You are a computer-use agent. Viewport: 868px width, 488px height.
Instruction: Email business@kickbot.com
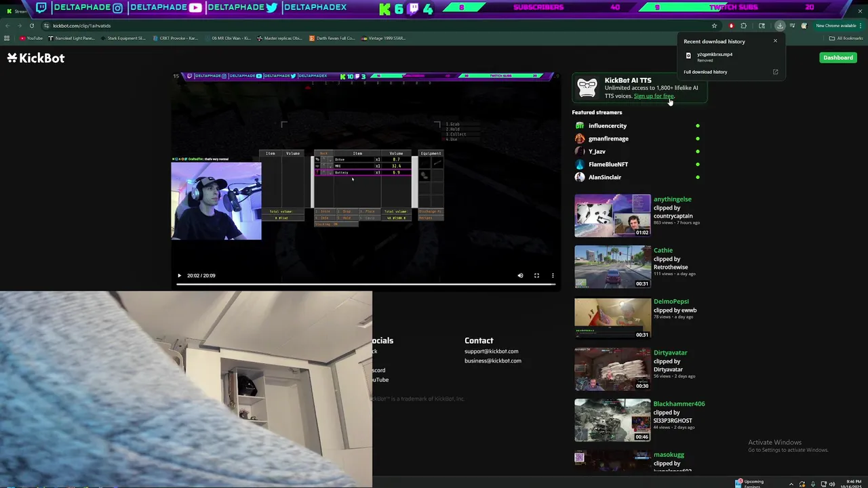[x=493, y=361]
